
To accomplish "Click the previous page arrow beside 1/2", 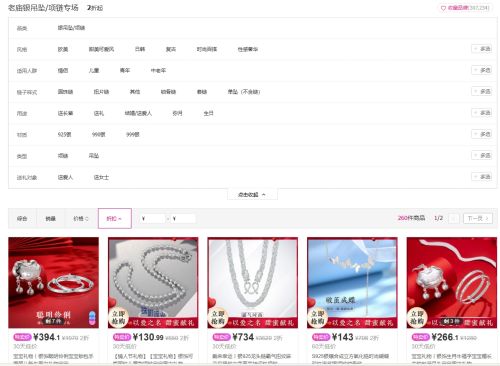I will pyautogui.click(x=454, y=218).
